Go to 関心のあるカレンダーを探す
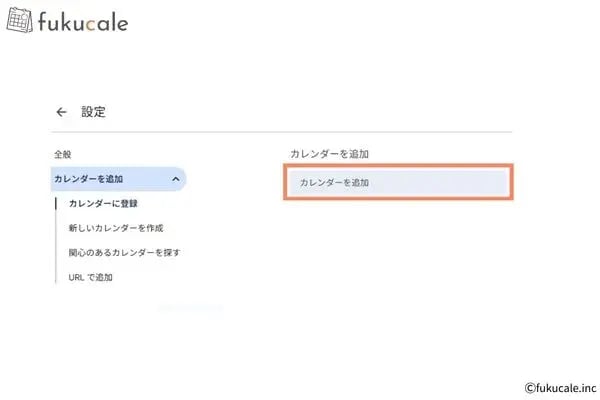Screen dimensions: 600x400 124,252
